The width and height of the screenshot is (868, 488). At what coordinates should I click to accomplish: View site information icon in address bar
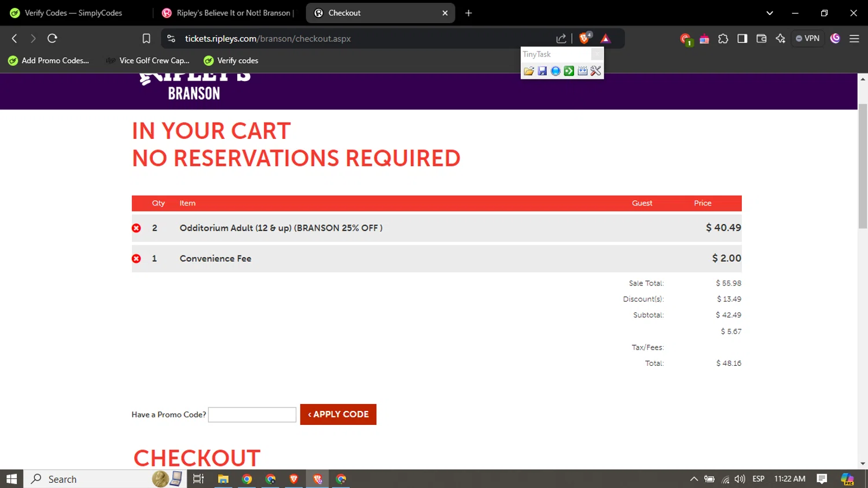171,39
